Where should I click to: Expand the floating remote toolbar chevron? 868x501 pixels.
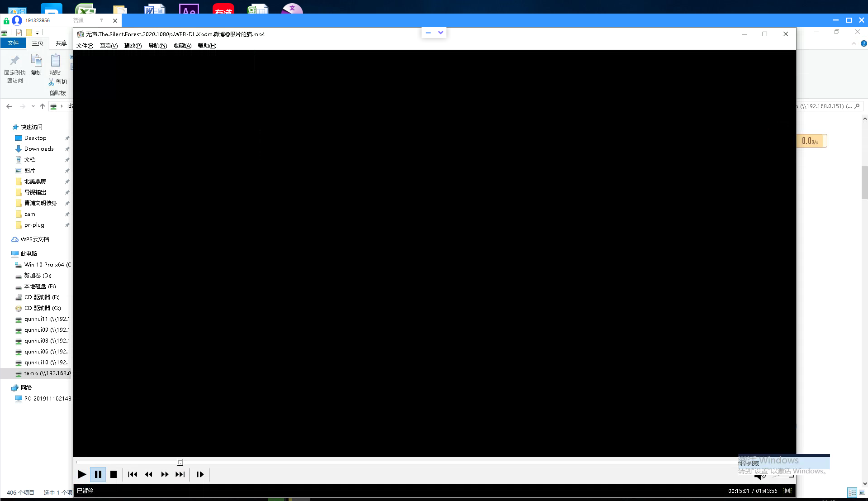(x=441, y=33)
